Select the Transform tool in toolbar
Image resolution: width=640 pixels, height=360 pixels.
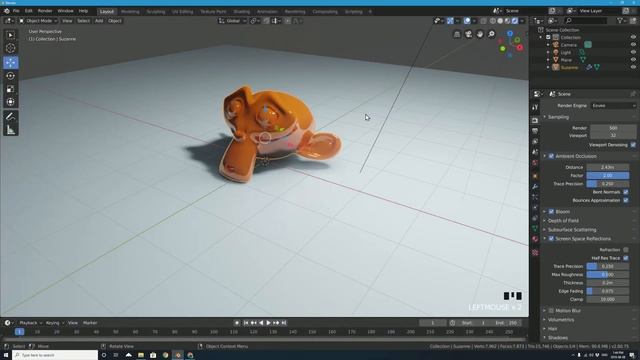[11, 102]
